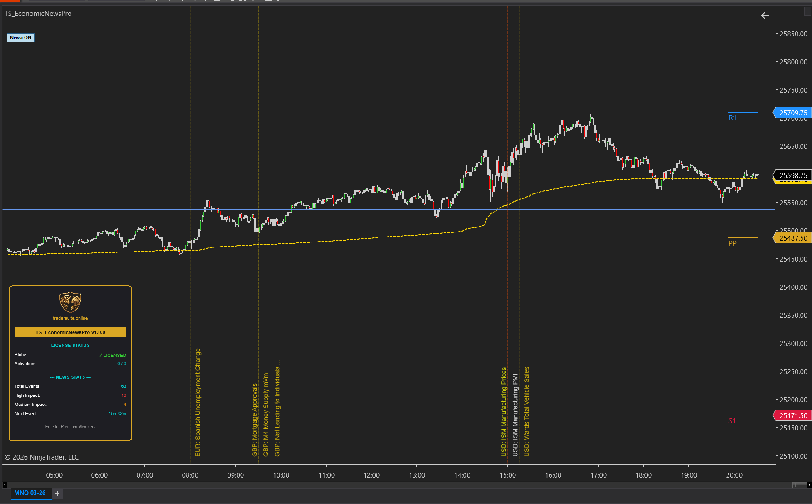This screenshot has width=812, height=504.
Task: Click the left arrow icon near price axis
Action: (x=765, y=15)
